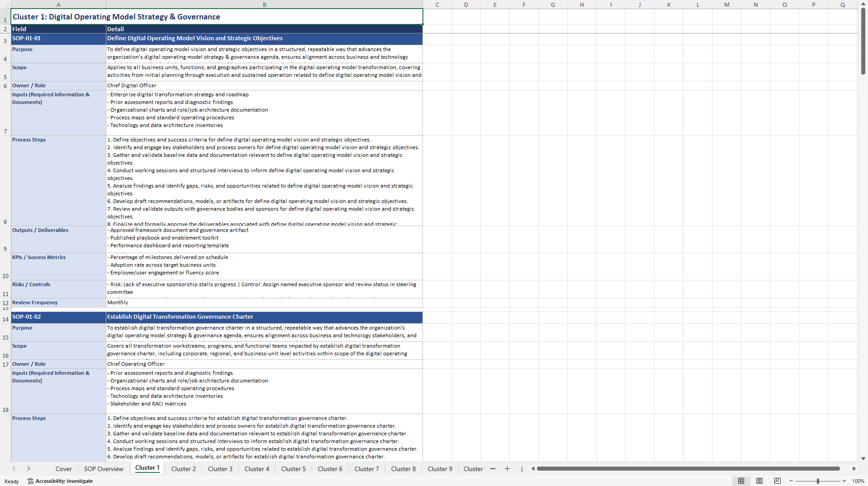
Task: Select all cells corner button
Action: pyautogui.click(x=5, y=5)
